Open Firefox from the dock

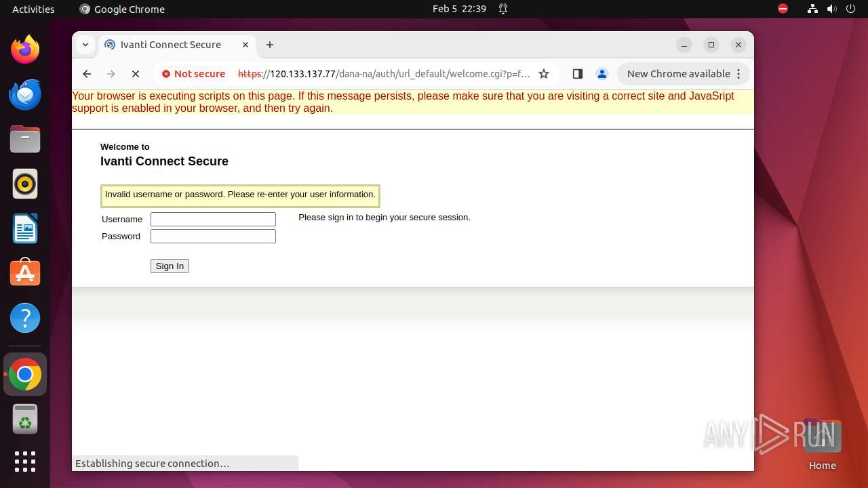(x=25, y=49)
